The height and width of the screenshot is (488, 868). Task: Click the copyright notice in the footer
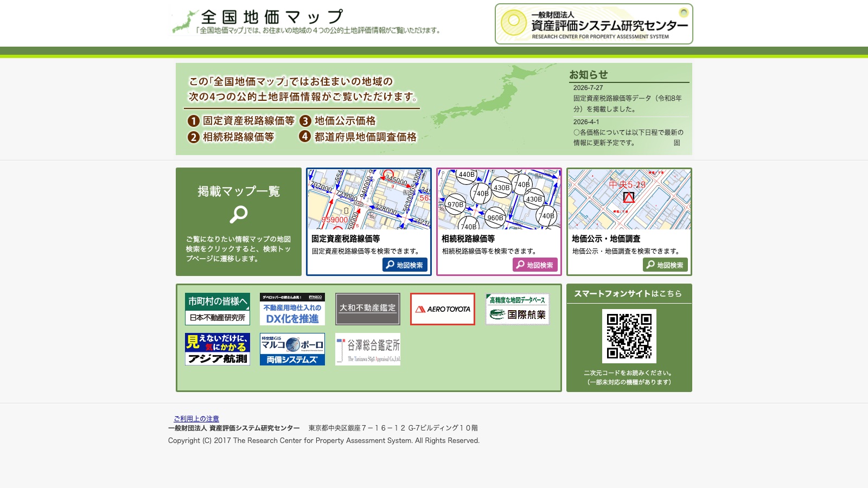[324, 440]
